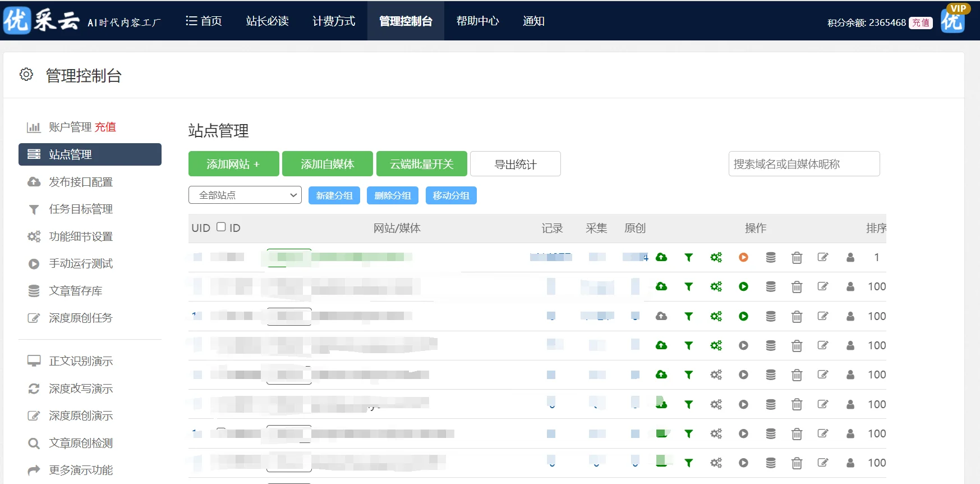Screen dimensions: 980x484
Task: Click the 添加自媒体 button
Action: [x=328, y=164]
